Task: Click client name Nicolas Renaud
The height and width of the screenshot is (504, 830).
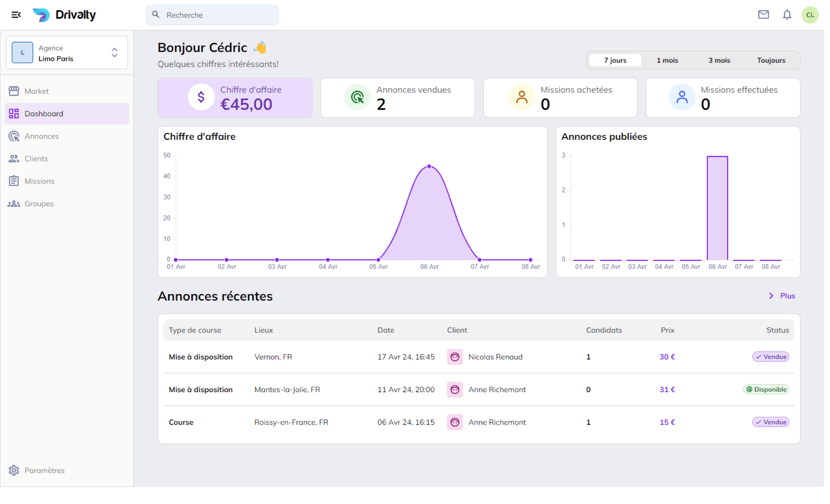Action: point(495,357)
